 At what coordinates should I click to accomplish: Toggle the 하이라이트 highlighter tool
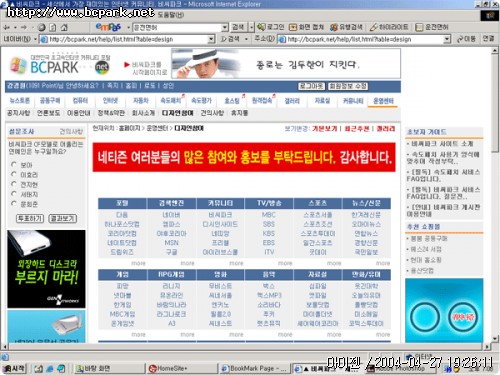(389, 27)
